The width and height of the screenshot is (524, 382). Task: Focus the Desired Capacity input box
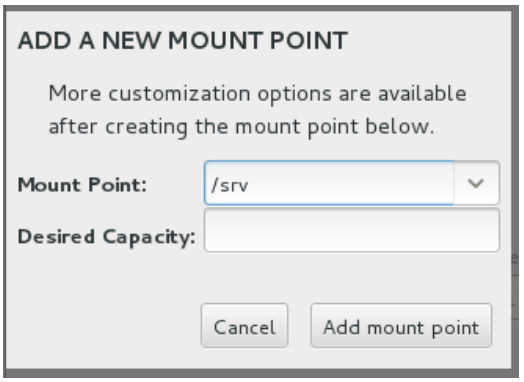pyautogui.click(x=352, y=230)
